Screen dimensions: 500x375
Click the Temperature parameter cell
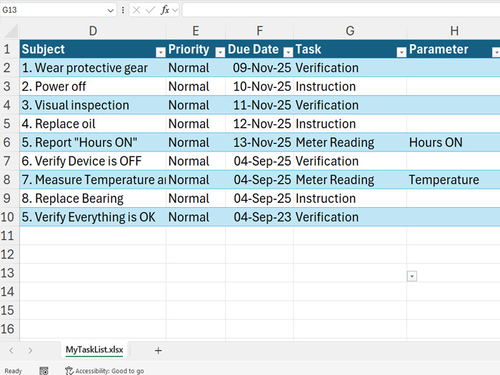point(454,180)
